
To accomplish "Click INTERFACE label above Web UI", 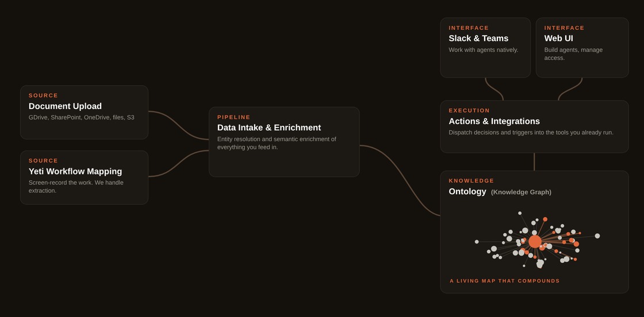I will (564, 28).
